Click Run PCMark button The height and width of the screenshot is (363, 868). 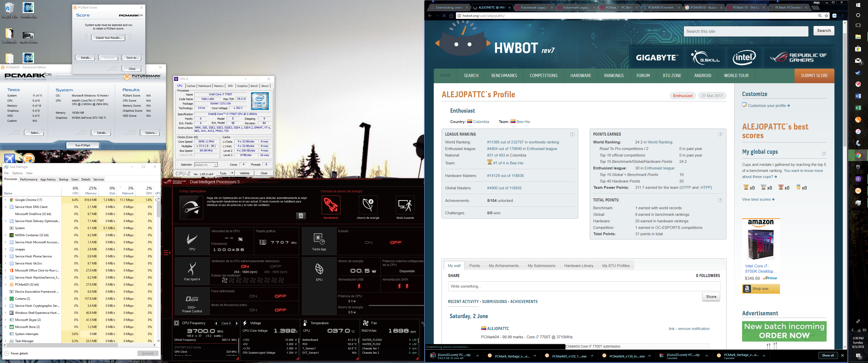point(83,145)
